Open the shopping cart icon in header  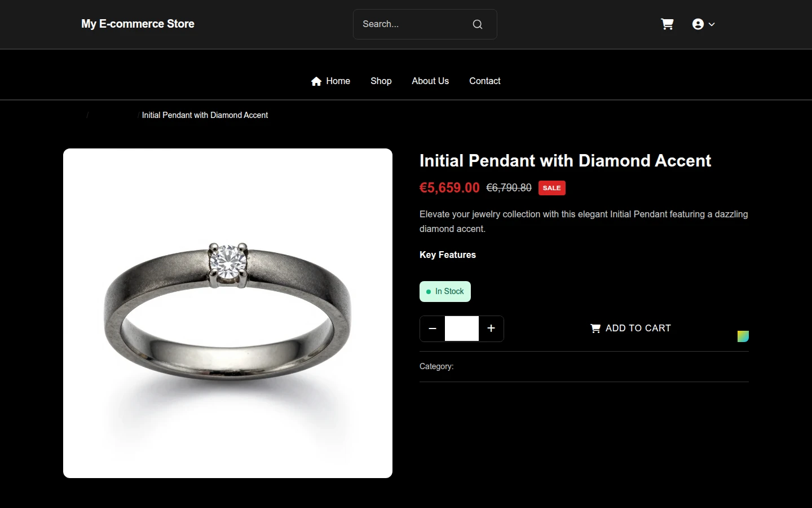click(667, 24)
